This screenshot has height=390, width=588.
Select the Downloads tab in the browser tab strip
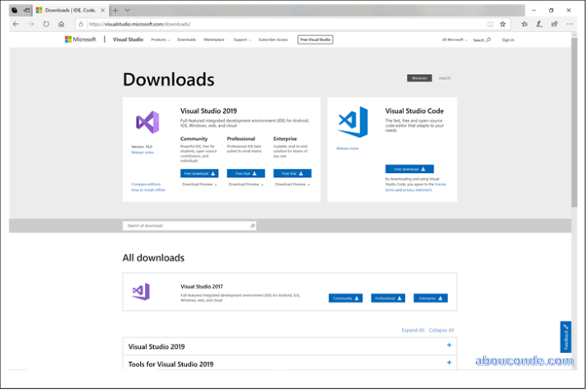coord(70,10)
